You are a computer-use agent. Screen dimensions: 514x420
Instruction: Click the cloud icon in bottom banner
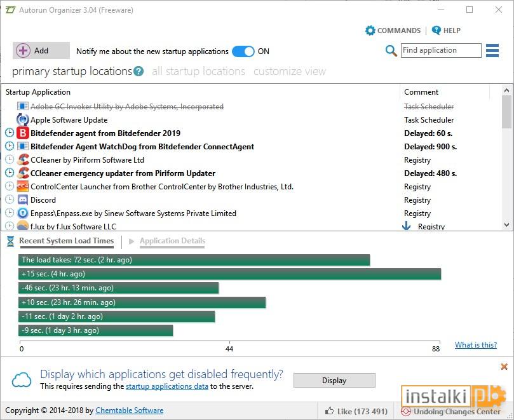pos(22,380)
